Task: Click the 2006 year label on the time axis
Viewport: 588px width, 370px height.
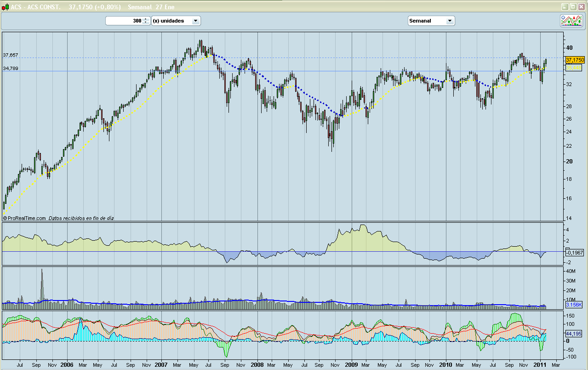Action: click(67, 365)
